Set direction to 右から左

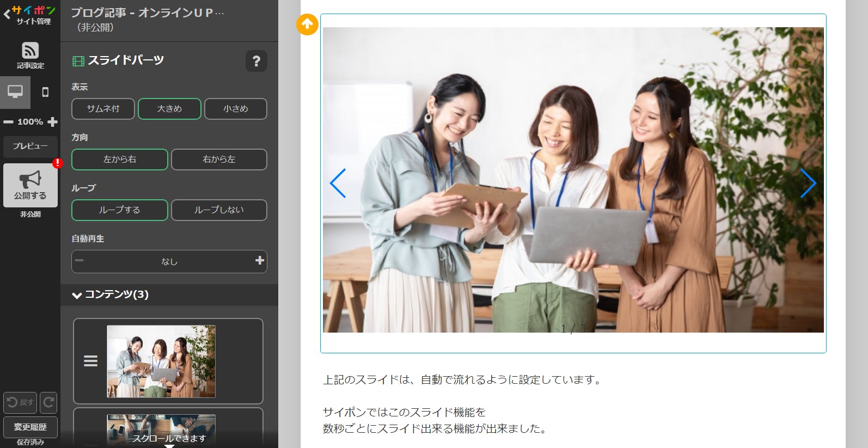219,159
